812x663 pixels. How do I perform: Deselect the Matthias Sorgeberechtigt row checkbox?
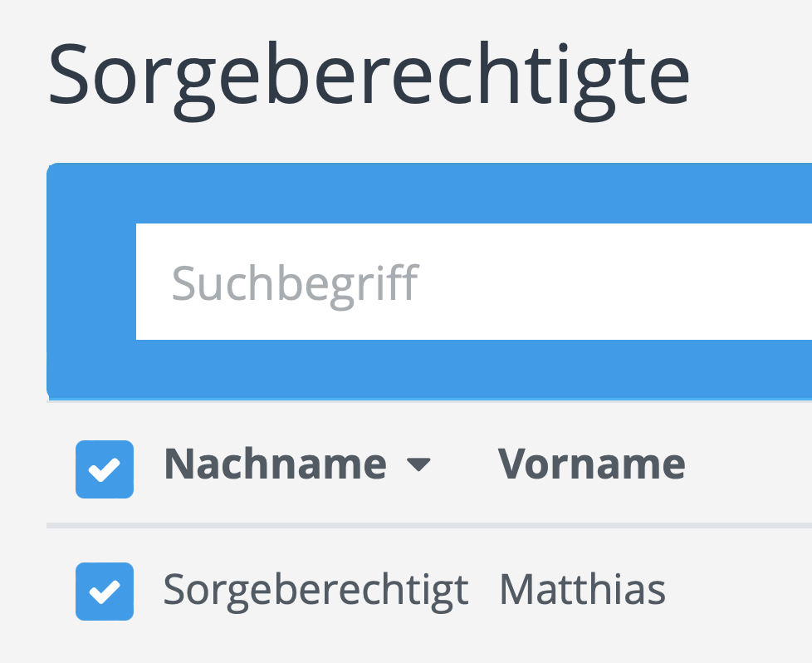pyautogui.click(x=105, y=591)
